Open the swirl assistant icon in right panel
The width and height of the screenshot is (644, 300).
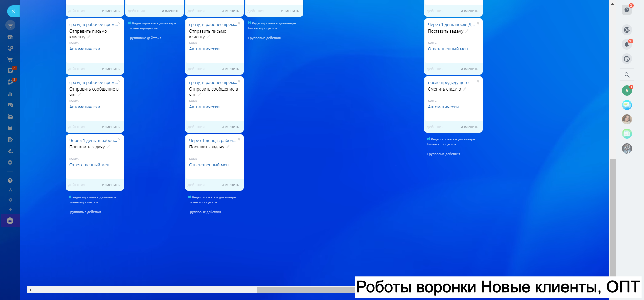tap(627, 30)
